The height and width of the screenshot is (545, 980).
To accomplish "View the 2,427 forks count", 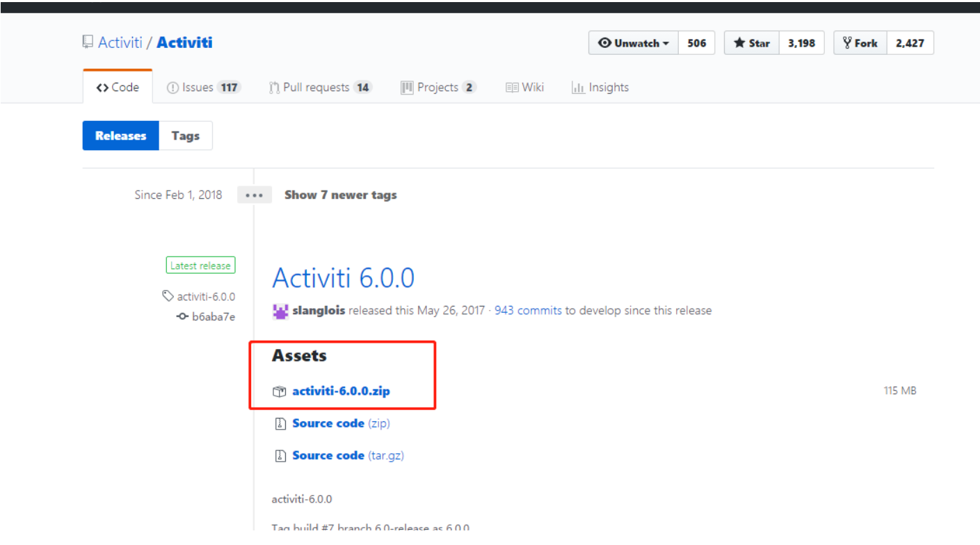I will point(910,43).
